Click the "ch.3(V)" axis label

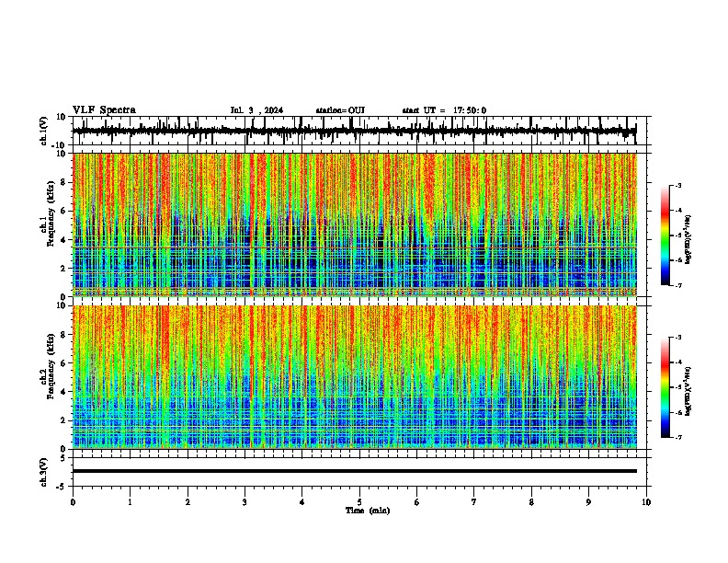(44, 472)
